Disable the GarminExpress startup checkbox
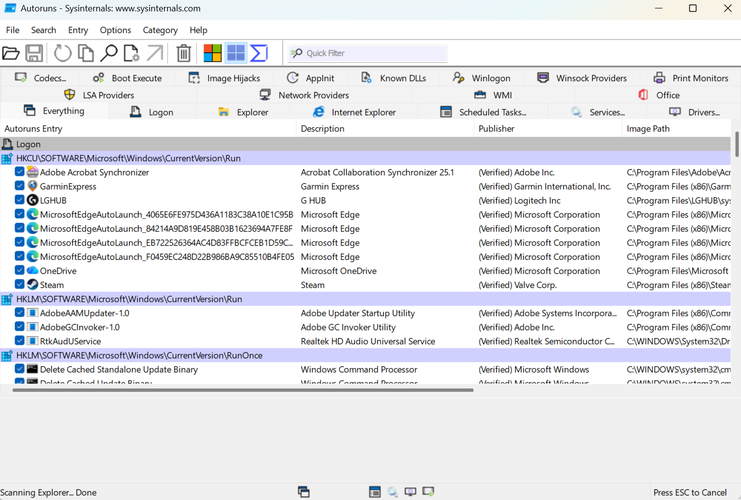 (20, 187)
